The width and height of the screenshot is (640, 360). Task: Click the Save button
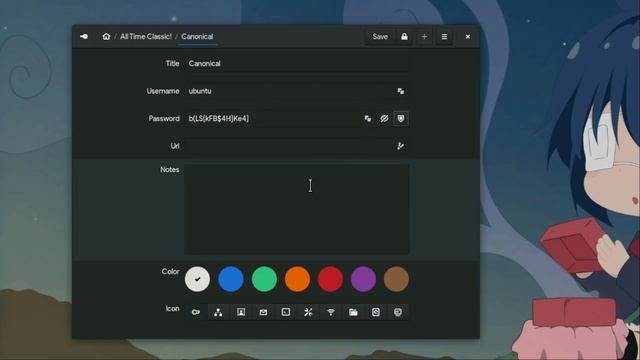380,37
